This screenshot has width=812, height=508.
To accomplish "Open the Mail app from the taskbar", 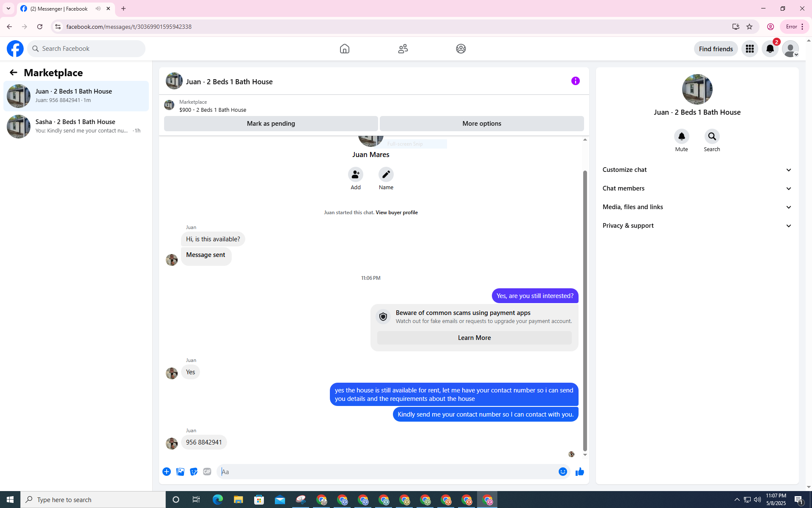I will [280, 500].
